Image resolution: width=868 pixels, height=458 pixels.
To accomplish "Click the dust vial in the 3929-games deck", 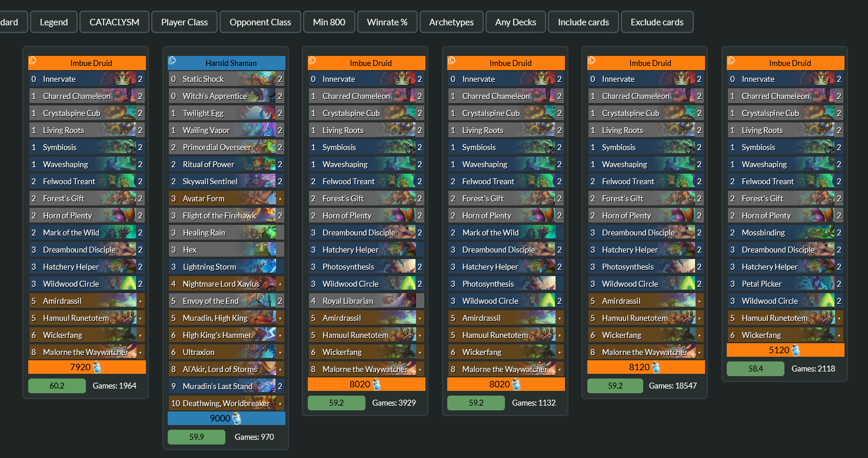I will (377, 384).
